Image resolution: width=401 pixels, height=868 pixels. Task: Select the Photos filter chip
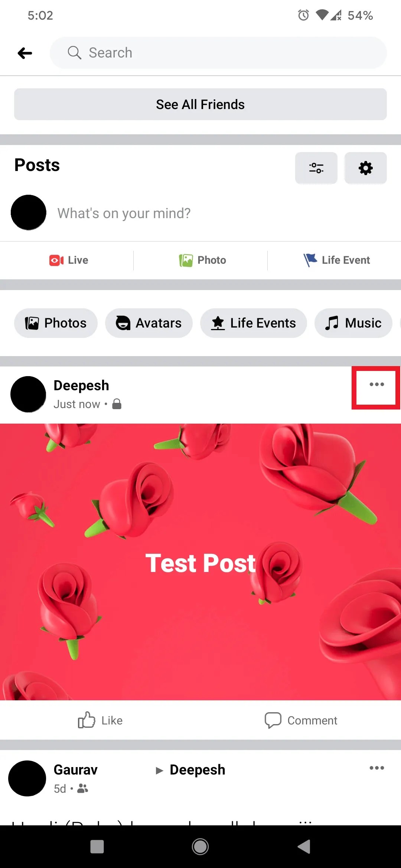56,323
